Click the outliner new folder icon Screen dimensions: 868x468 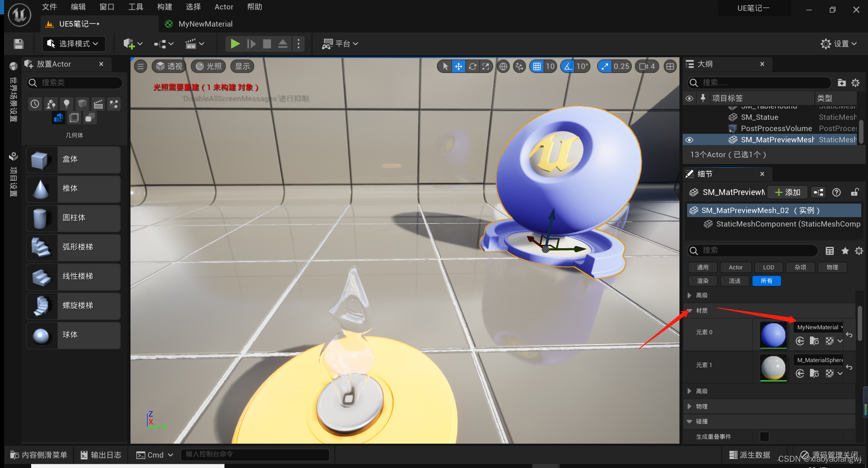tap(841, 82)
